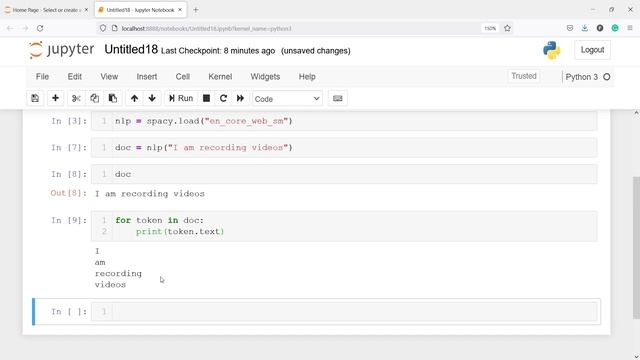Restart kernel and run all cells icon
The height and width of the screenshot is (360, 640).
[x=240, y=98]
